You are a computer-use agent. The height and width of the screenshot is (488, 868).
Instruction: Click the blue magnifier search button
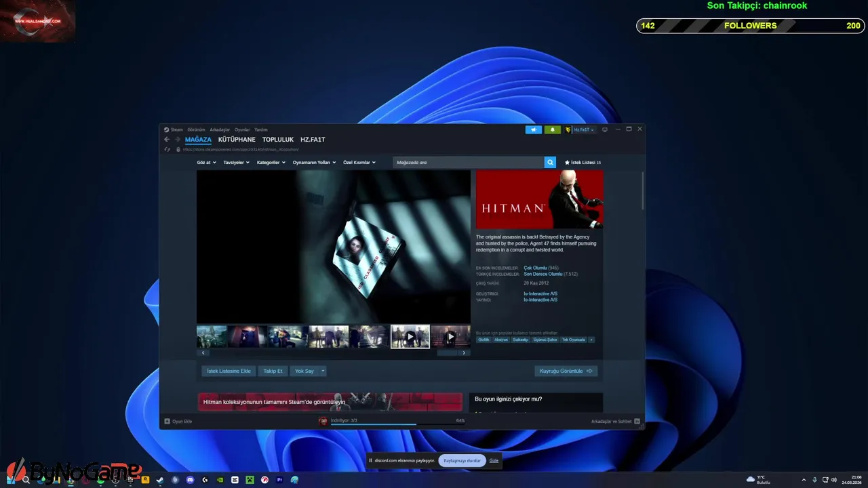(550, 163)
